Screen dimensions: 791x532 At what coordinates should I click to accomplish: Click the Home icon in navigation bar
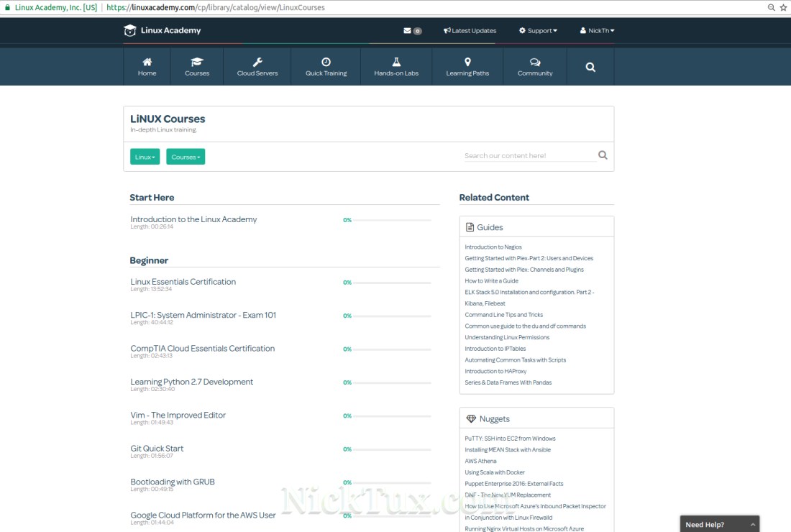pyautogui.click(x=147, y=63)
